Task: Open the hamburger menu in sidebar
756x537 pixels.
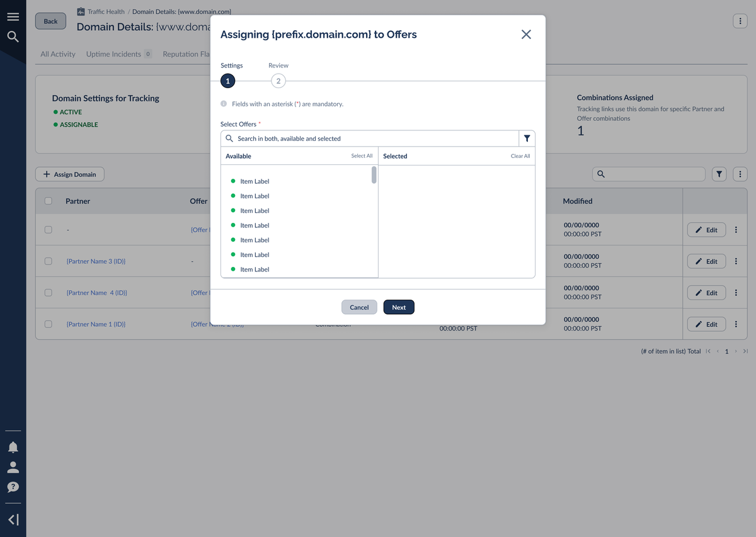Action: pos(13,17)
